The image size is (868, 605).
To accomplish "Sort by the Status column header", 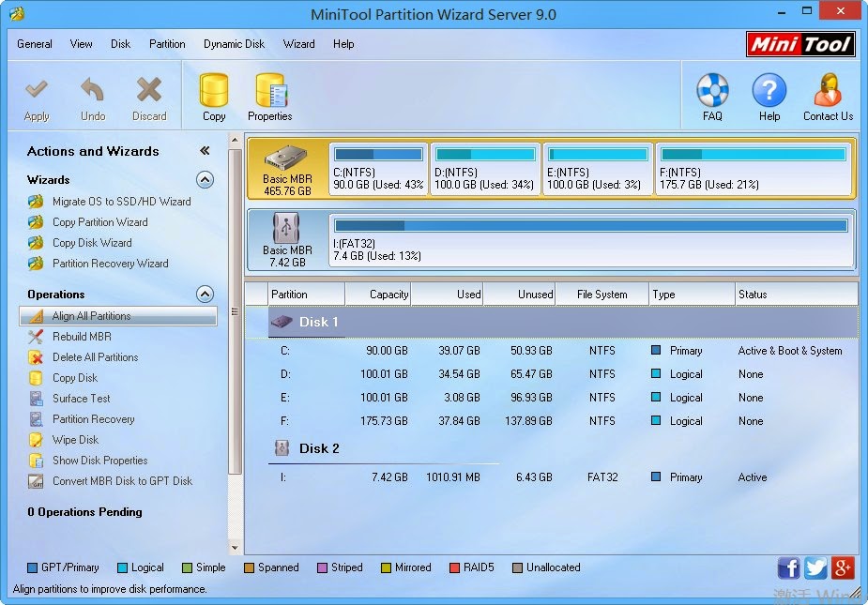I will pyautogui.click(x=797, y=295).
